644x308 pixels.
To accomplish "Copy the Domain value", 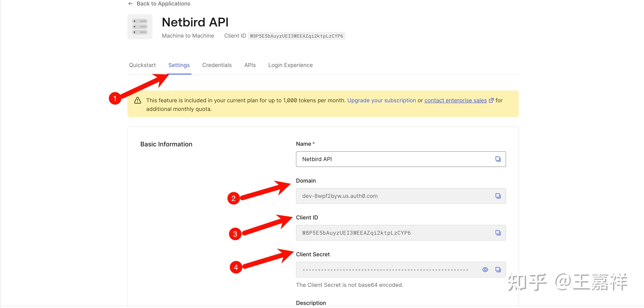I will pos(498,196).
